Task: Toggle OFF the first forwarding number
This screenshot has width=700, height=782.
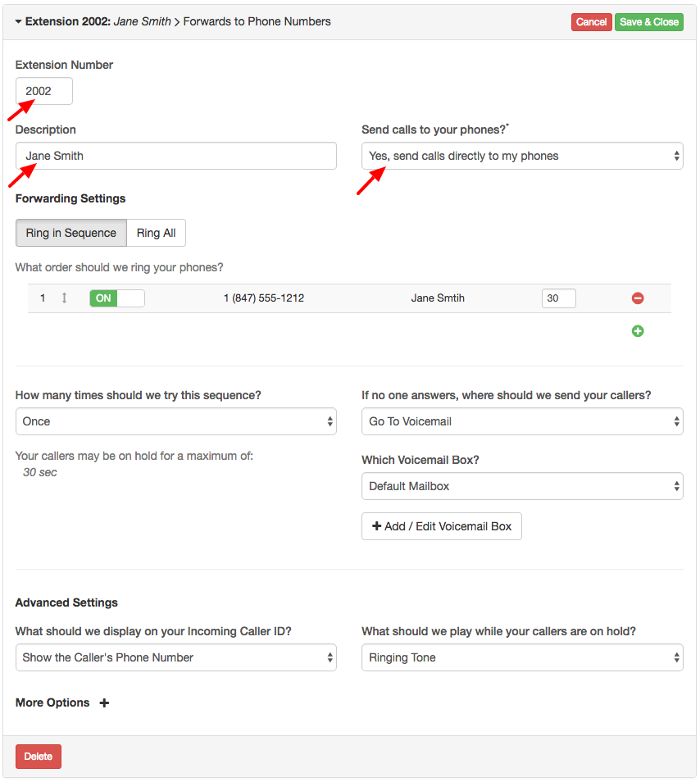Action: [x=117, y=298]
